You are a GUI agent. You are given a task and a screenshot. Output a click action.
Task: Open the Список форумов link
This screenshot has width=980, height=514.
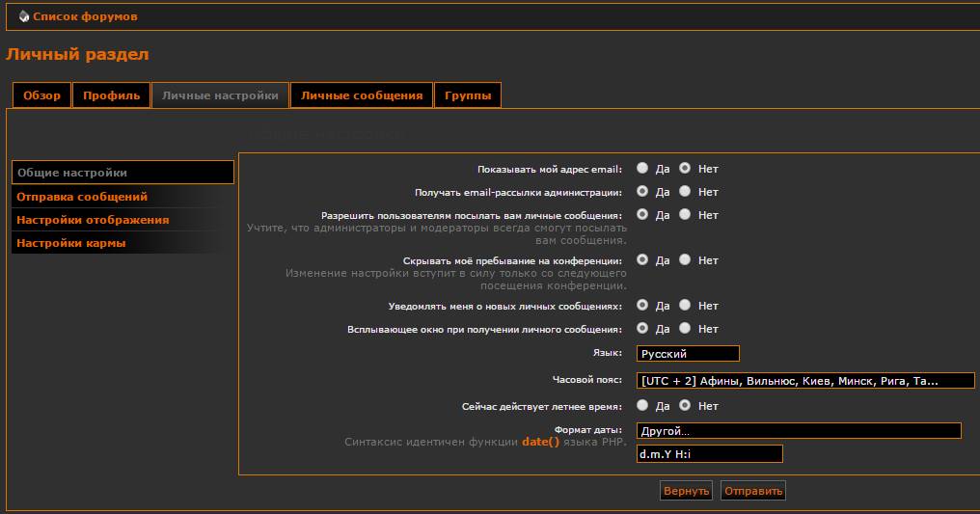tap(85, 16)
